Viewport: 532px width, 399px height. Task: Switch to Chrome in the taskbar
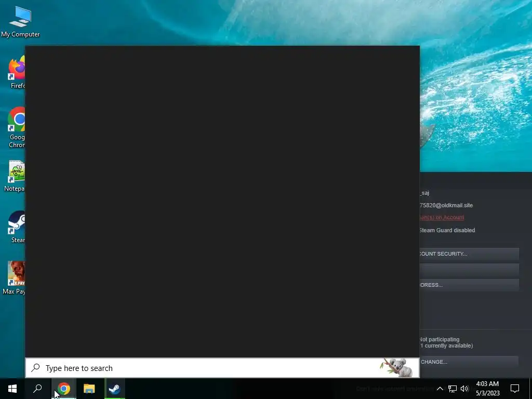pyautogui.click(x=64, y=389)
